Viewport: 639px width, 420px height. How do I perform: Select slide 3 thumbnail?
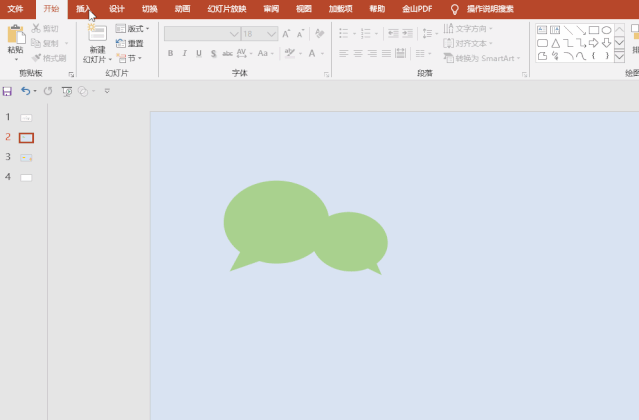[26, 158]
